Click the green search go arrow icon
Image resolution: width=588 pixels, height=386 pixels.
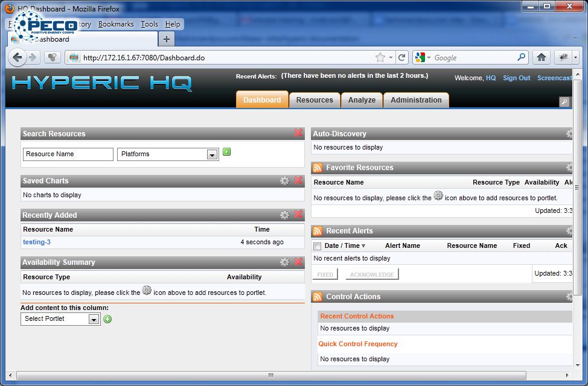pos(226,152)
